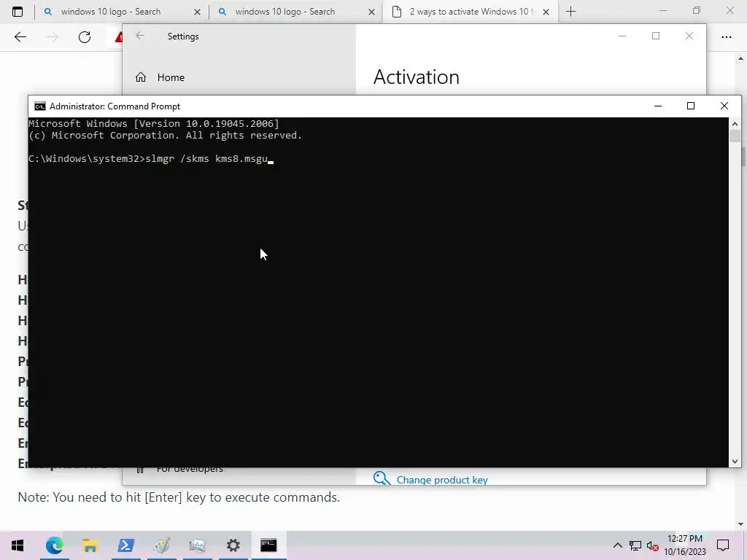Minimize the Settings window
This screenshot has height=560, width=747.
[x=622, y=36]
